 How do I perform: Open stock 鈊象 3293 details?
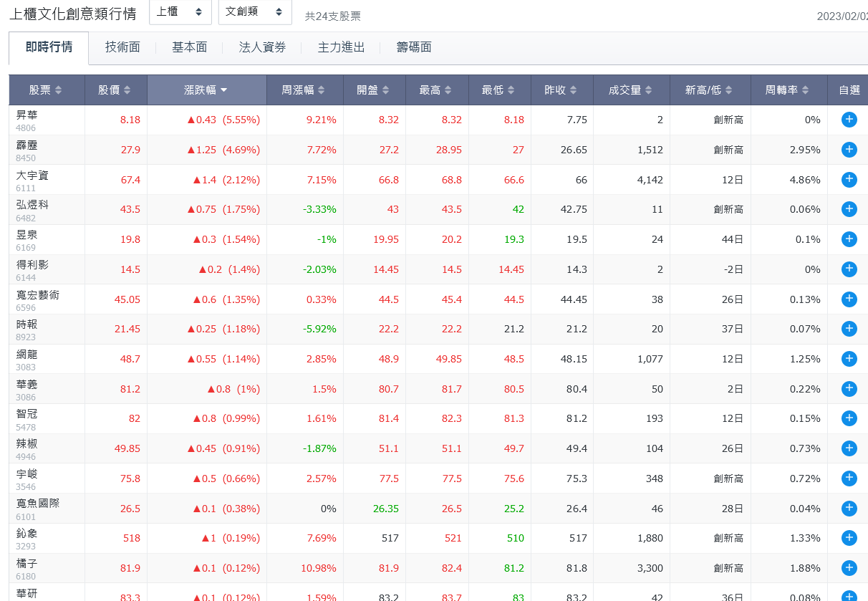[x=26, y=539]
